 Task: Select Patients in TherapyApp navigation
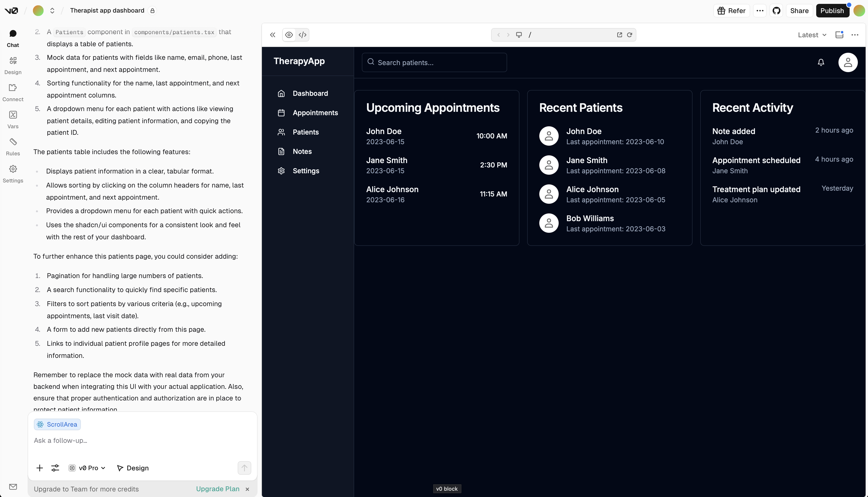[x=305, y=132]
